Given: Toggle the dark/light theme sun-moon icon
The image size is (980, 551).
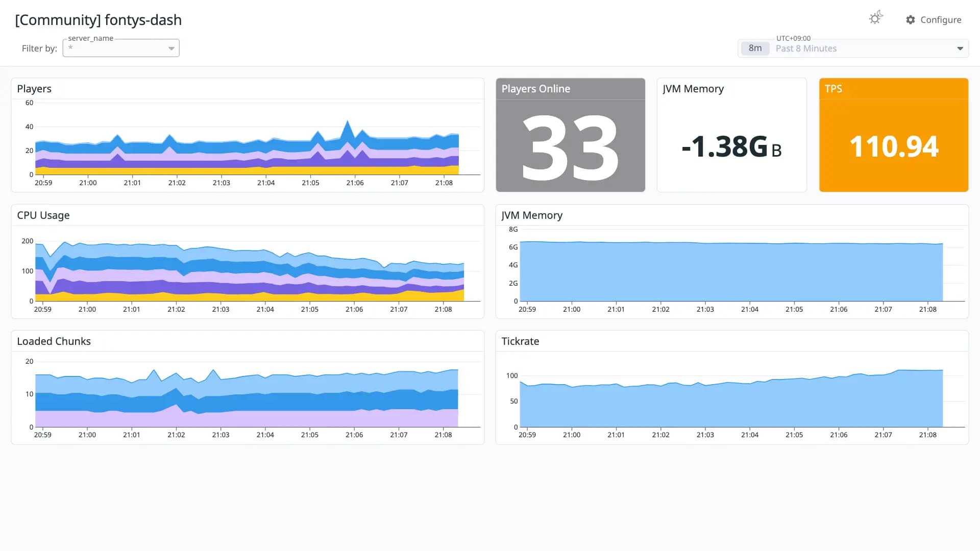Looking at the screenshot, I should tap(876, 18).
